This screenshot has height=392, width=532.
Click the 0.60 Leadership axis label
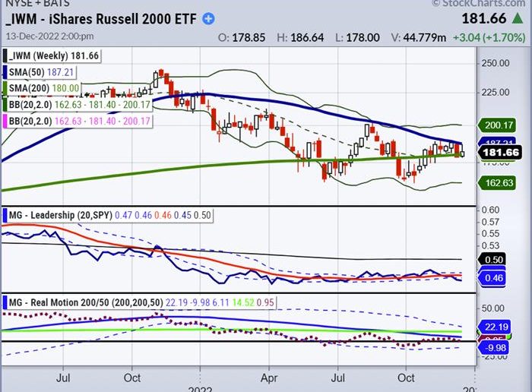pos(491,210)
